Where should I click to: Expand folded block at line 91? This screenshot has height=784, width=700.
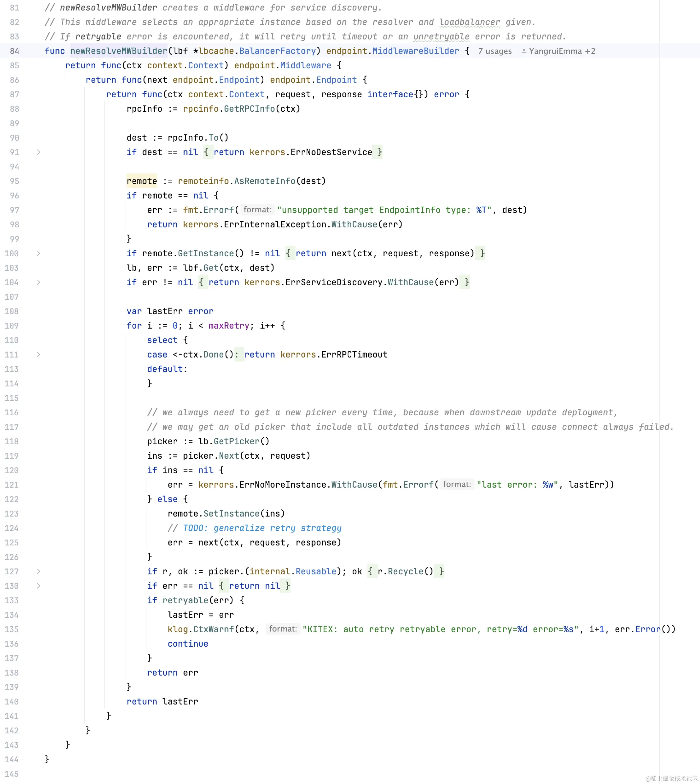click(x=38, y=152)
